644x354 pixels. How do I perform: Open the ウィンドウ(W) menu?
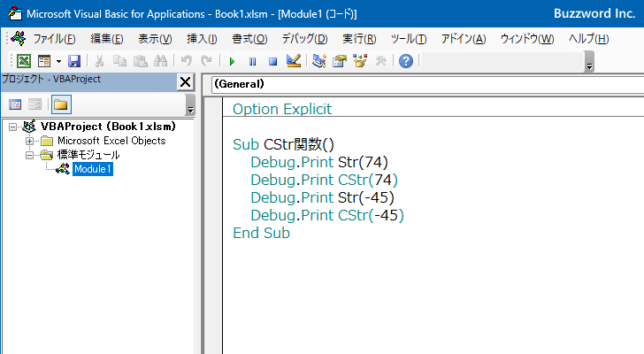tap(527, 39)
